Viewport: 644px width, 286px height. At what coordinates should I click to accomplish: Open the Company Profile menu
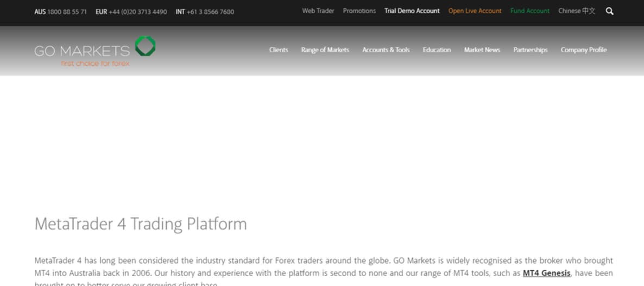pos(584,50)
